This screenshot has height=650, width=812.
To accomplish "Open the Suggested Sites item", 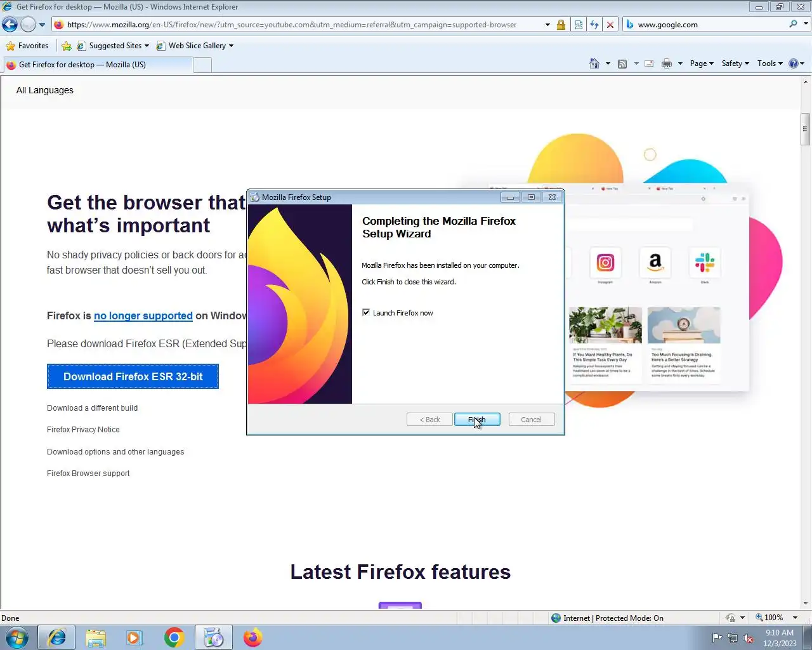I will click(113, 46).
